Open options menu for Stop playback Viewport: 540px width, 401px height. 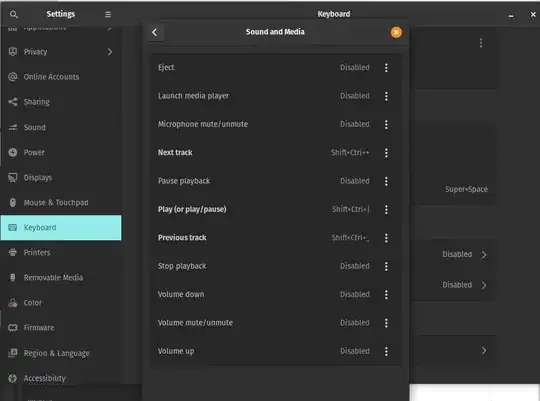tap(386, 266)
